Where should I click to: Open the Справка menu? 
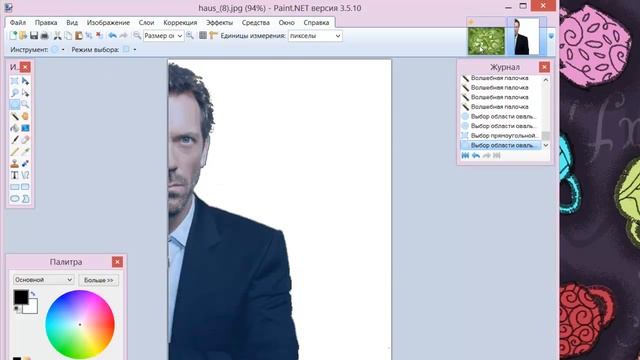click(316, 22)
